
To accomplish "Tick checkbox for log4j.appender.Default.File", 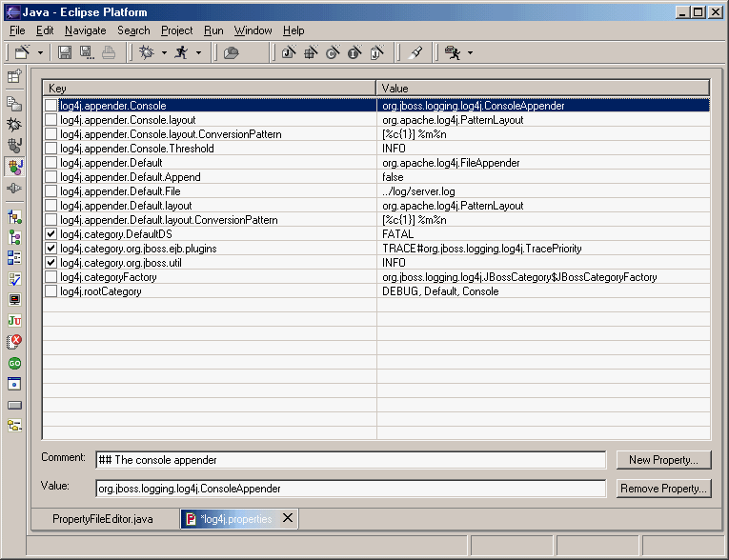I will pos(51,191).
